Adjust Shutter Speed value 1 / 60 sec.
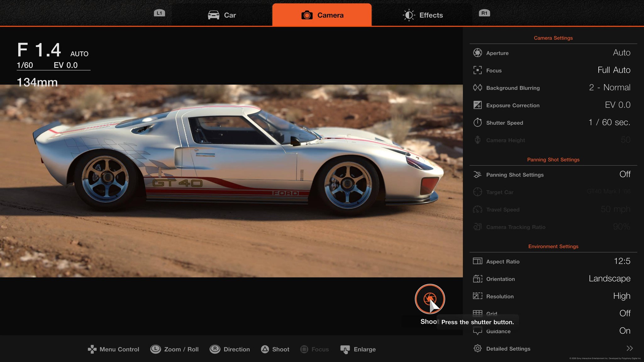644x362 pixels. [x=609, y=122]
